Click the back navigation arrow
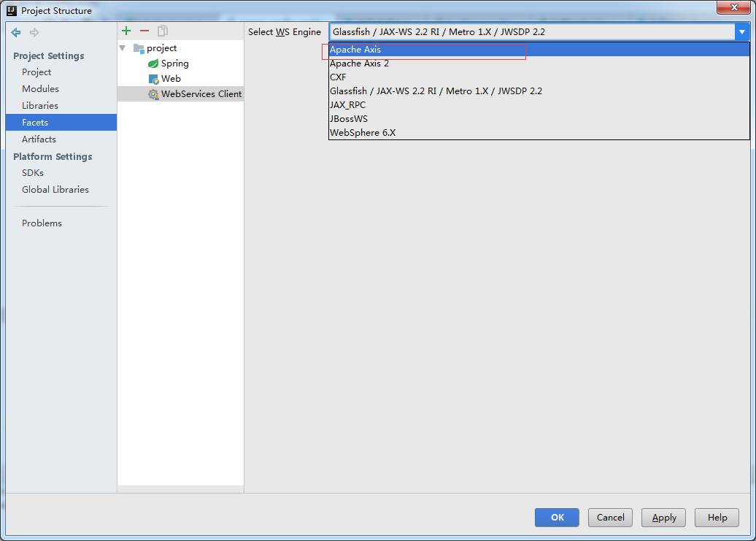Viewport: 756px width, 541px height. tap(16, 32)
